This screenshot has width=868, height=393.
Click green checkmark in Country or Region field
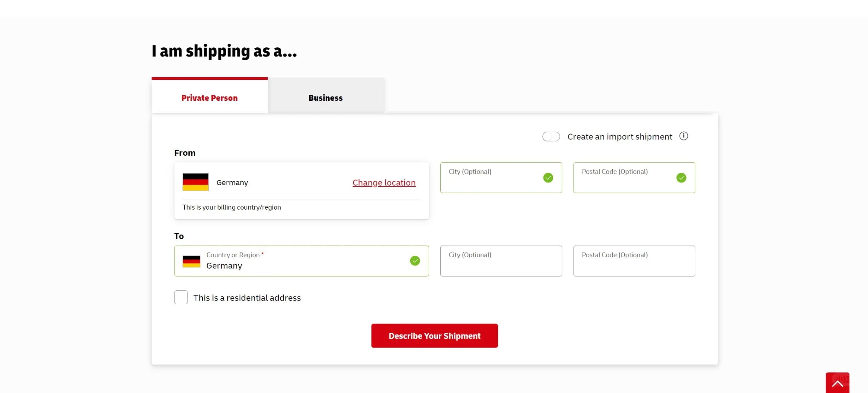[415, 261]
